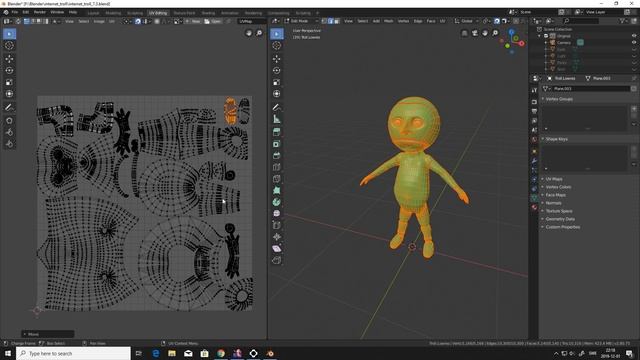
Task: Select the Cursor tool in UV editor toolbar
Action: click(9, 45)
